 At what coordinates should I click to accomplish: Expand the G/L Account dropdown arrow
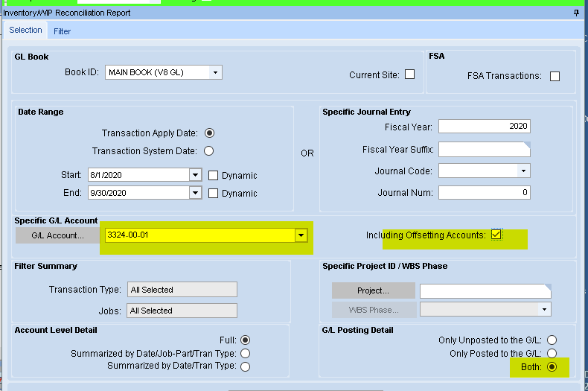(301, 235)
